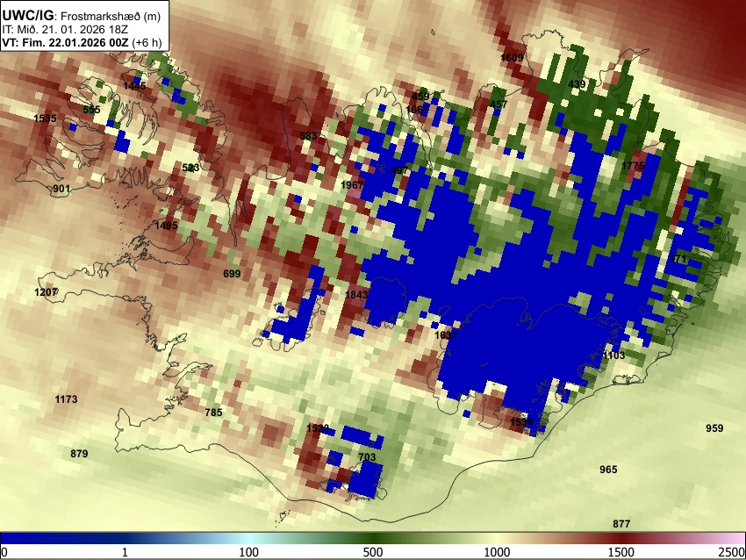Click the map value 439

(577, 84)
